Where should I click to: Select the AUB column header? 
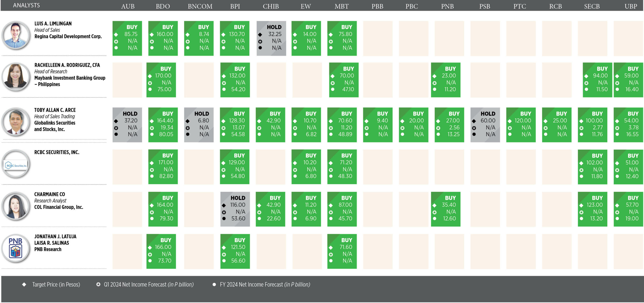point(128,6)
